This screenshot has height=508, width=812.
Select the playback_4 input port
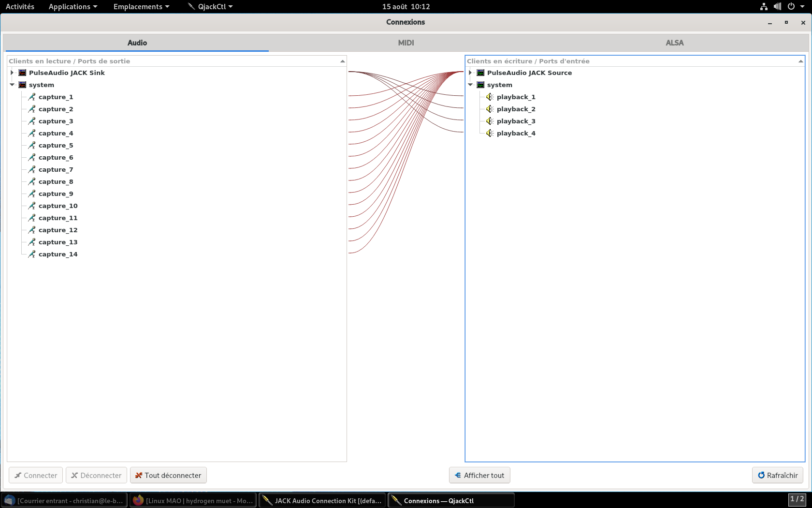[516, 133]
